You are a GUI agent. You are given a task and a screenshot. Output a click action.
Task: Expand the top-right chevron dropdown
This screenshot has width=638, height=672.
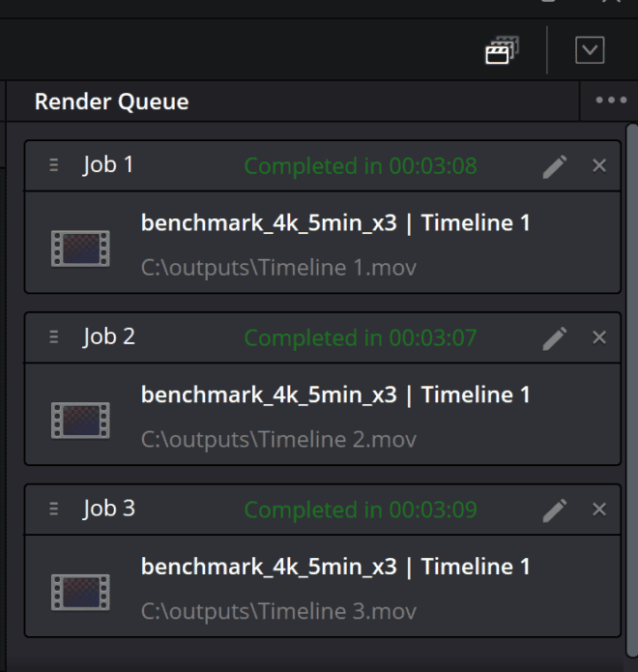589,51
